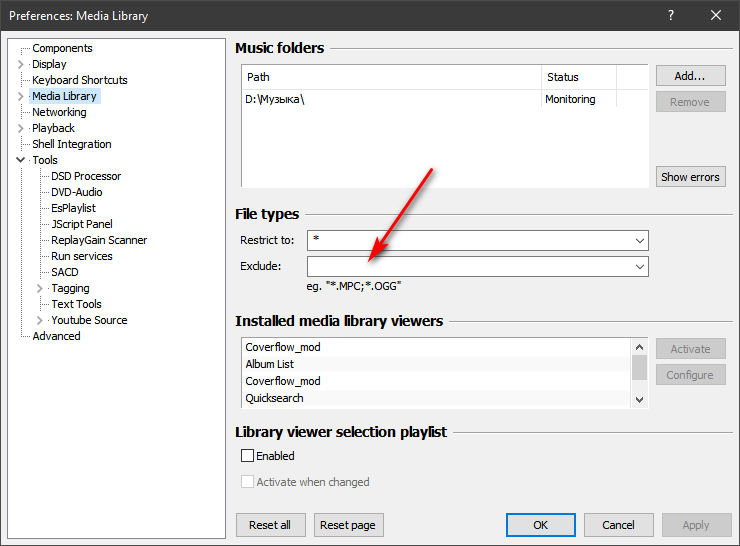The width and height of the screenshot is (740, 546).
Task: Select Album List in viewers list
Action: pos(270,364)
